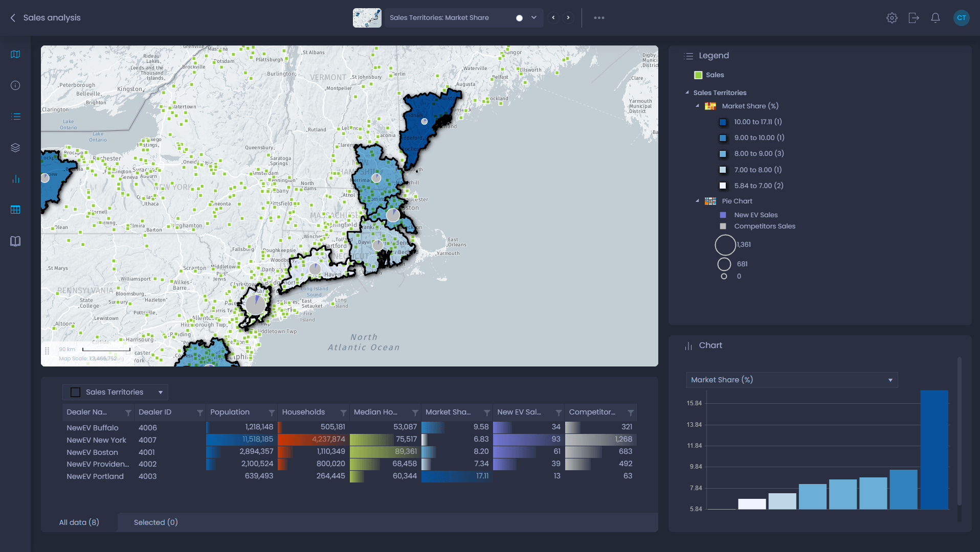Image resolution: width=980 pixels, height=552 pixels.
Task: Open the bookmarks book icon in the sidebar
Action: pyautogui.click(x=15, y=241)
